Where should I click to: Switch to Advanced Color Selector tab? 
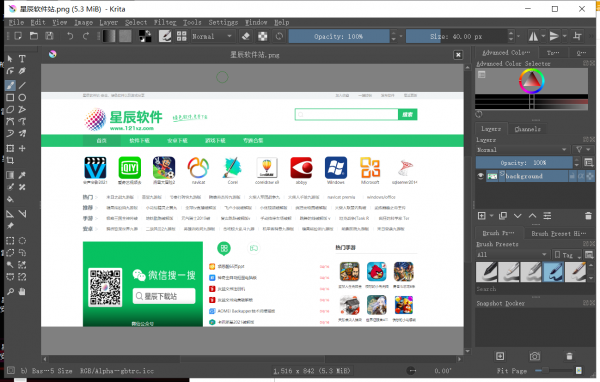(506, 52)
